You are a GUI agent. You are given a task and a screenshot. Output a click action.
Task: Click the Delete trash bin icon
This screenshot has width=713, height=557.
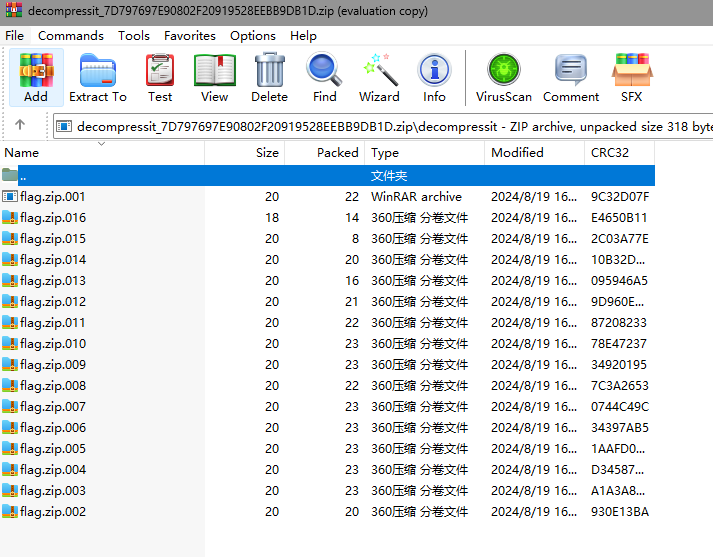(270, 70)
